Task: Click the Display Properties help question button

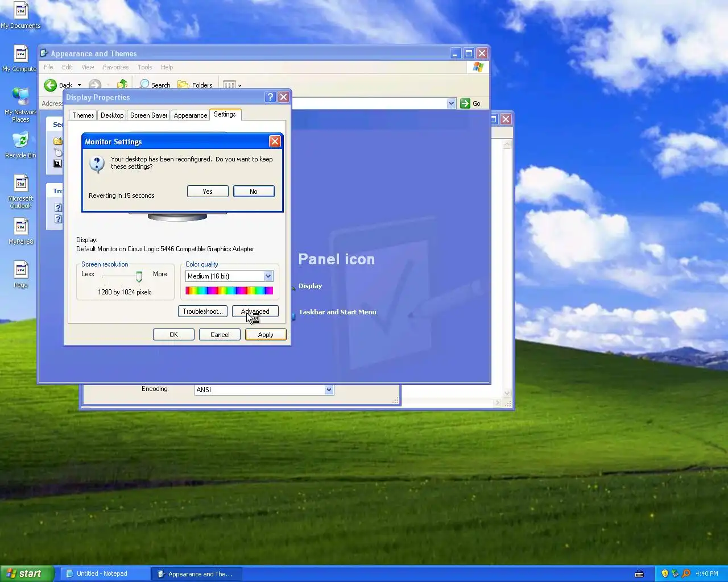Action: 271,97
